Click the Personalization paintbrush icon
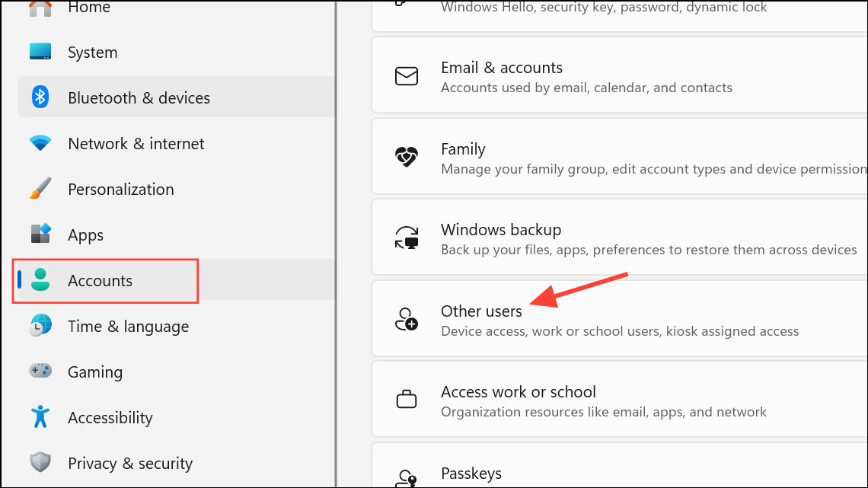868x488 pixels. 40,189
